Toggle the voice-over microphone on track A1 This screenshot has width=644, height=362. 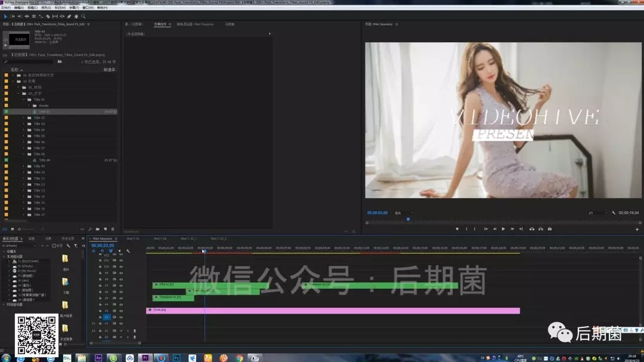click(x=135, y=331)
